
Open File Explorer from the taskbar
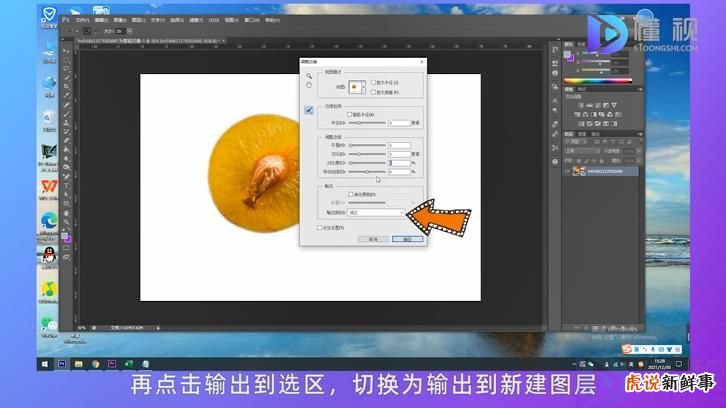tap(79, 364)
